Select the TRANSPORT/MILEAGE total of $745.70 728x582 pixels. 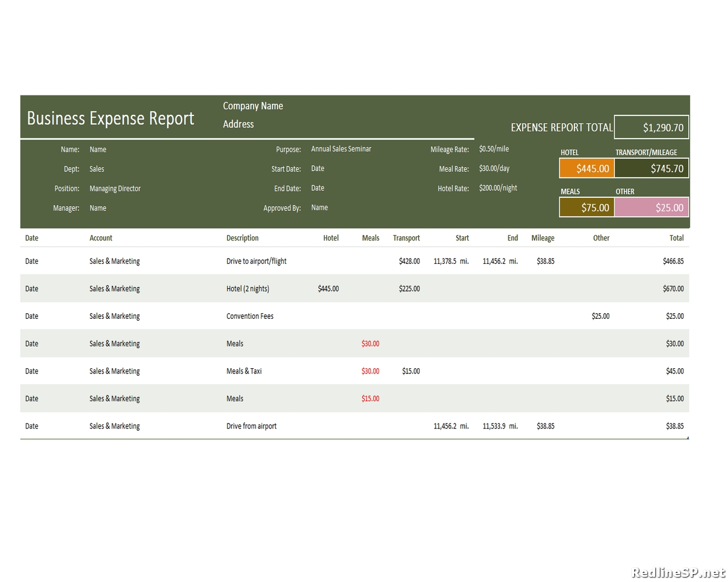click(651, 168)
